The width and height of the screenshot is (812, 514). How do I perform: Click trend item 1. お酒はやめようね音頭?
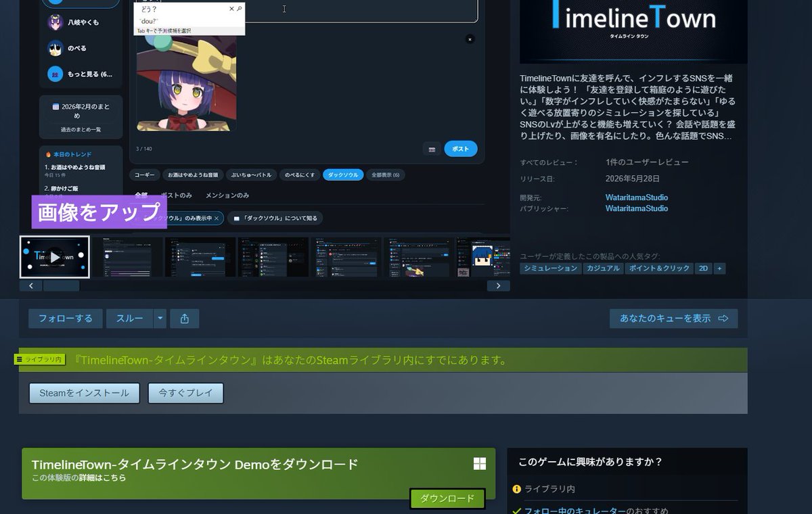(x=74, y=167)
